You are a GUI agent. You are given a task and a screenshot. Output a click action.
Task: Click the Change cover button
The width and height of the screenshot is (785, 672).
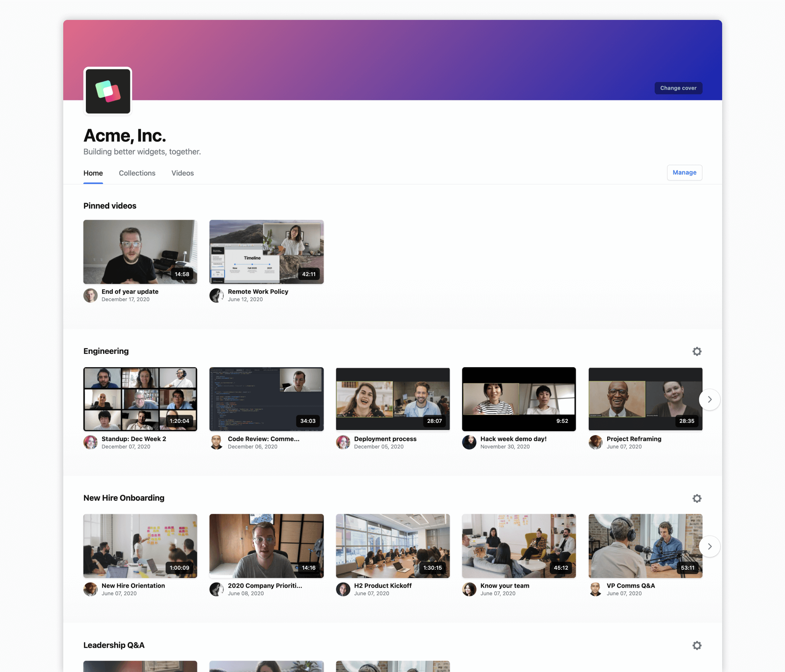[678, 88]
